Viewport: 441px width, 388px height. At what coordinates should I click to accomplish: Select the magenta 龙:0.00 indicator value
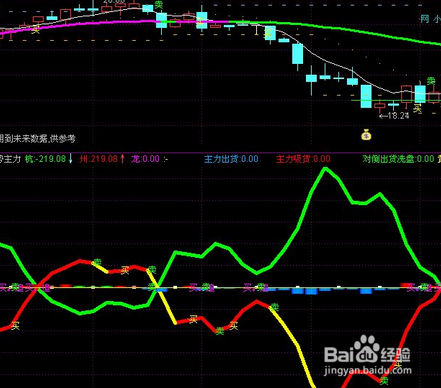pos(145,159)
